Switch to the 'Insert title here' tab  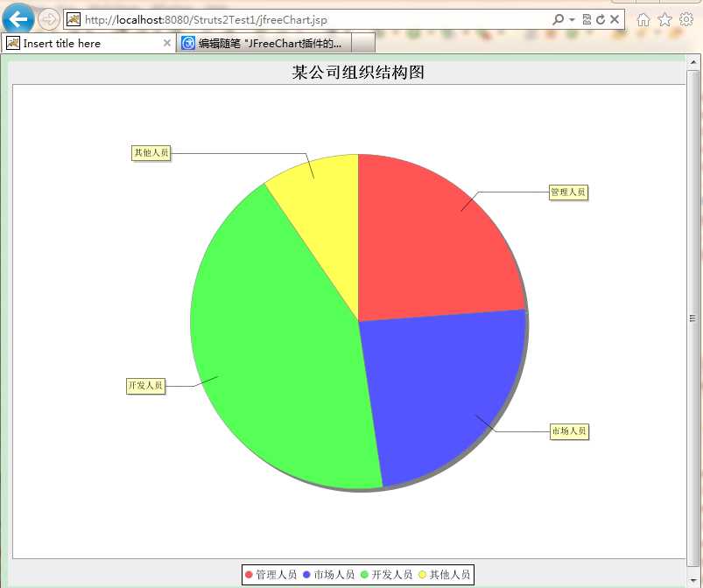[88, 44]
